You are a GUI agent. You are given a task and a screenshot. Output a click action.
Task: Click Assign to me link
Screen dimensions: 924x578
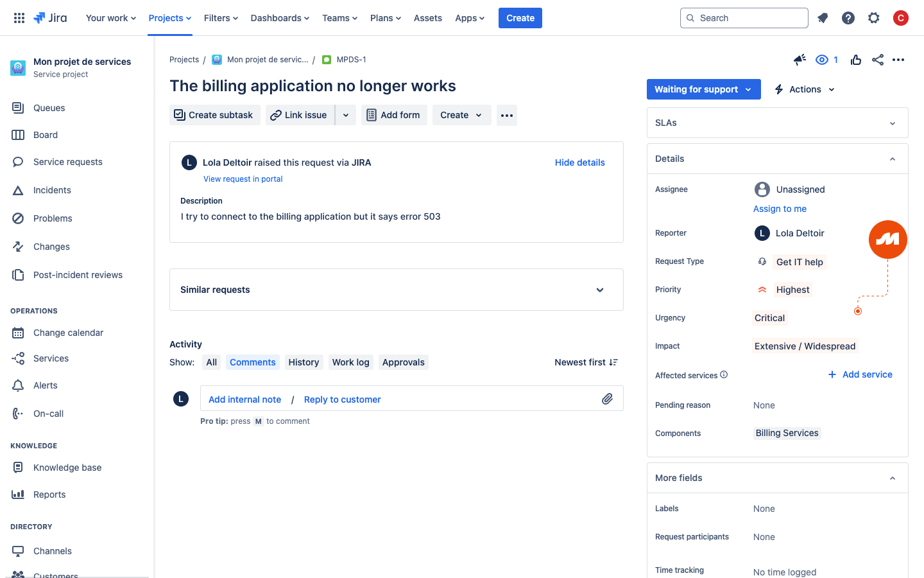tap(780, 209)
